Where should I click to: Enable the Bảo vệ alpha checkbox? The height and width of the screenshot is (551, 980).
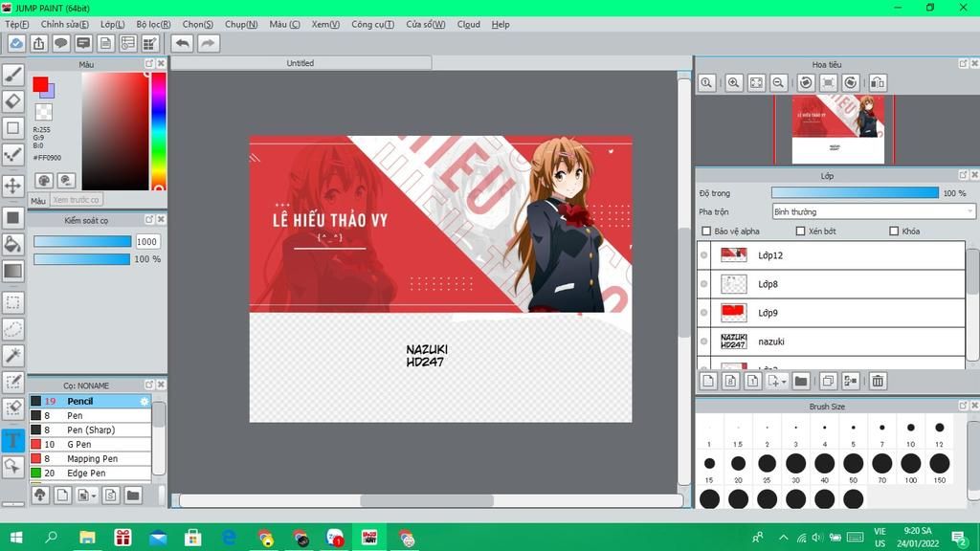point(706,231)
